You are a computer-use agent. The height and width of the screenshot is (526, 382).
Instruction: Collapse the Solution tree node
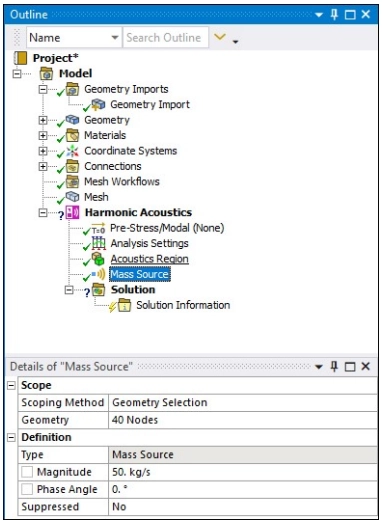pos(69,290)
